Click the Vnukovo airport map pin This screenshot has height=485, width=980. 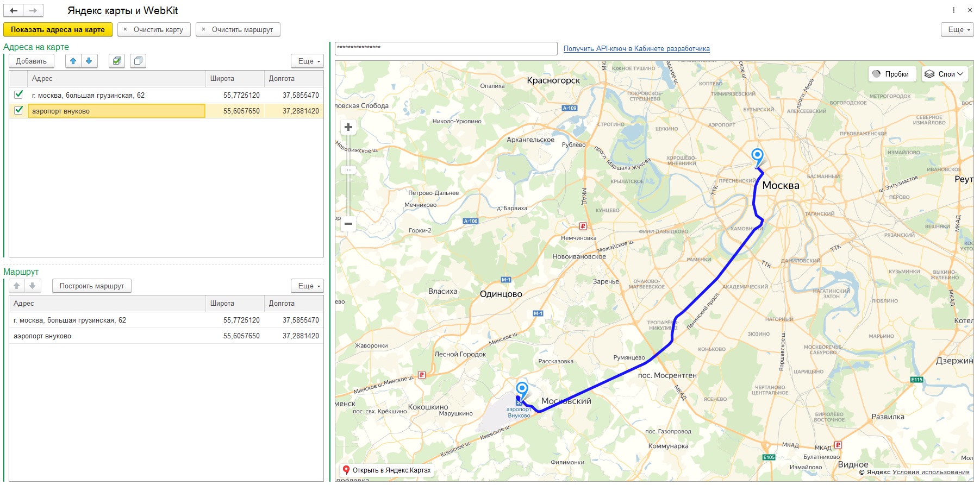pos(522,389)
